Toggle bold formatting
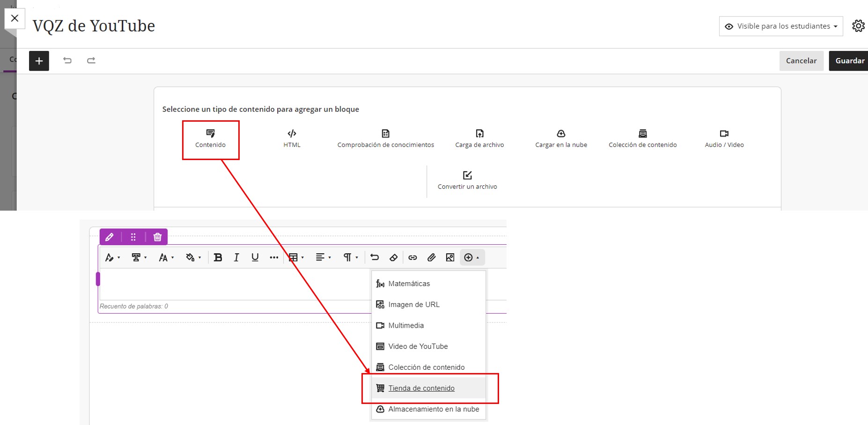 (x=218, y=257)
